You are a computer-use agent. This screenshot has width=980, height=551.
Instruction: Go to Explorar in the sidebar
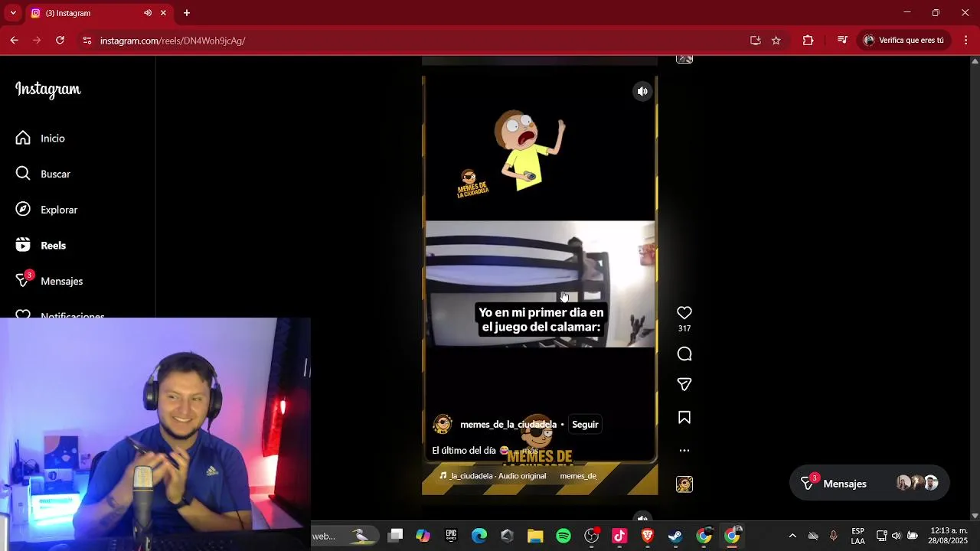(x=46, y=210)
